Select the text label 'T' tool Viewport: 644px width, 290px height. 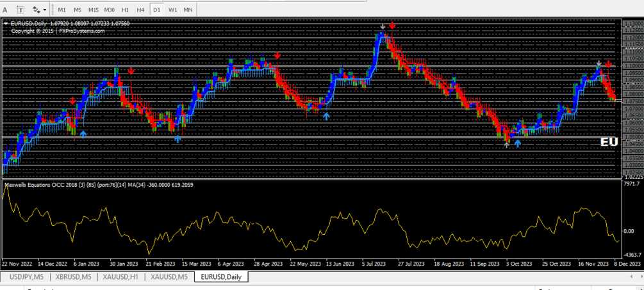(21, 9)
